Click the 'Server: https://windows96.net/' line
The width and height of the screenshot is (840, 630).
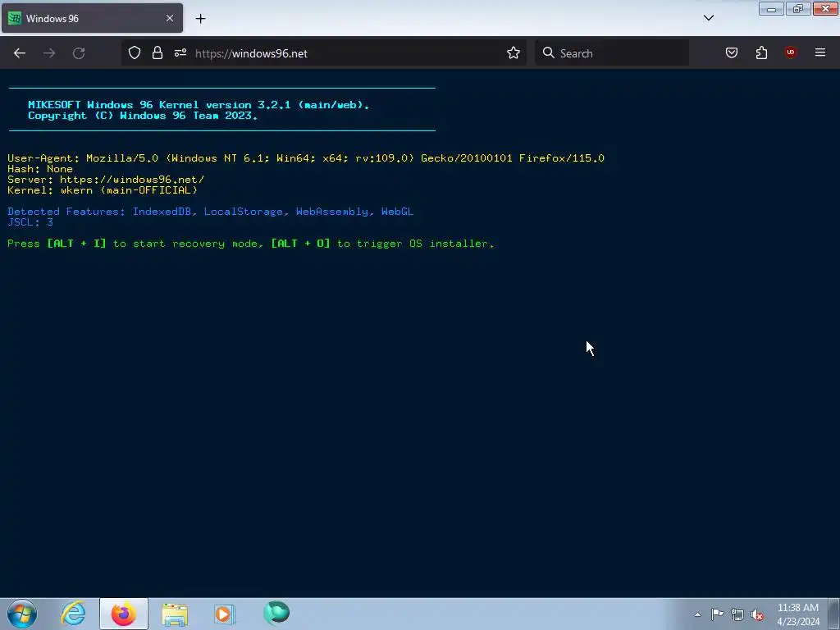tap(106, 180)
